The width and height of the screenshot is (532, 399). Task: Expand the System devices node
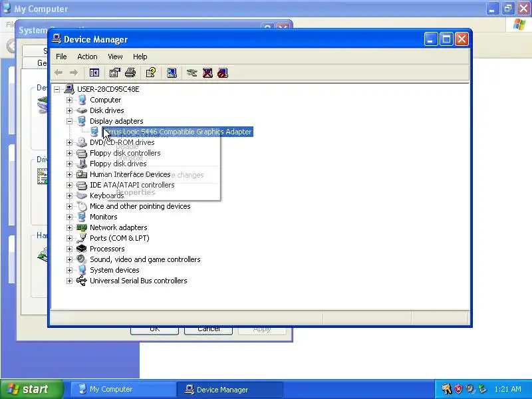coord(70,270)
